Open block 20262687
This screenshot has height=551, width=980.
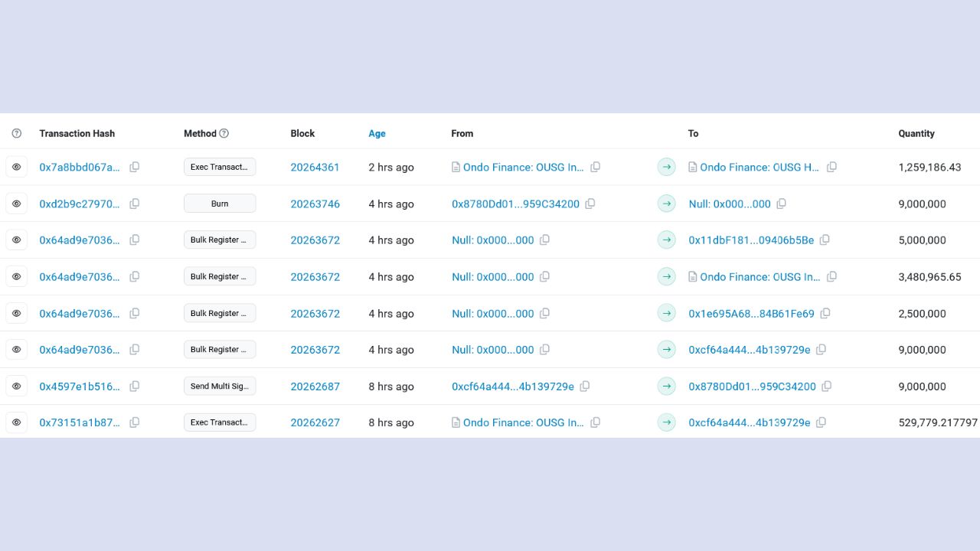tap(315, 386)
